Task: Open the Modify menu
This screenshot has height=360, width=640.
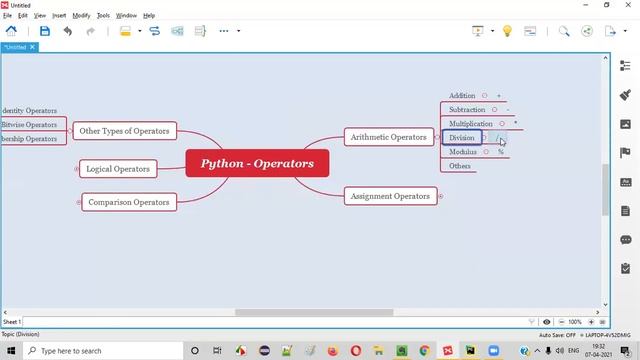Action: (81, 16)
